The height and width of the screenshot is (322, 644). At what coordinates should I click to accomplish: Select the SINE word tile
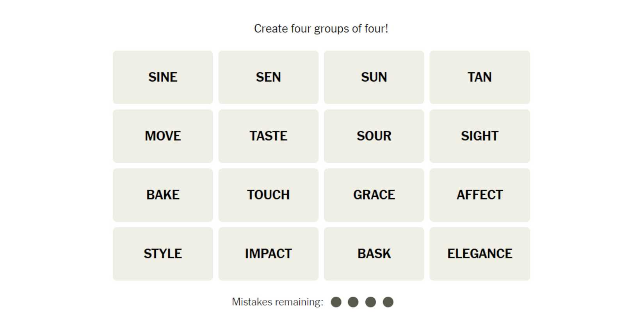(163, 77)
